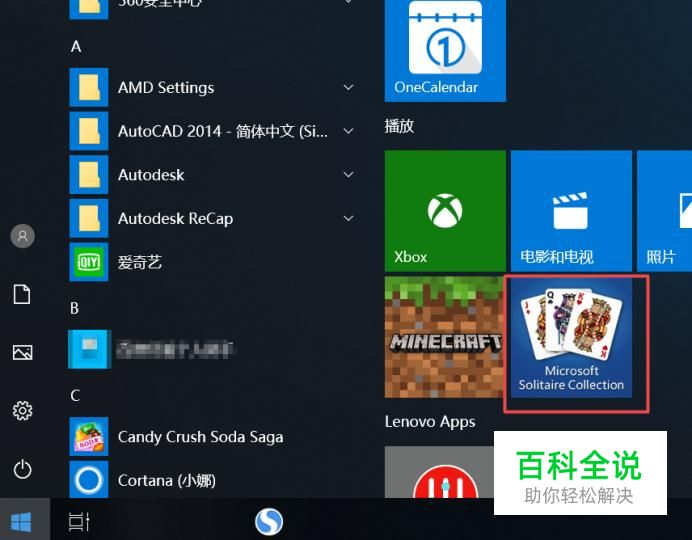
Task: Open the Cortana circle icon
Action: pyautogui.click(x=89, y=480)
